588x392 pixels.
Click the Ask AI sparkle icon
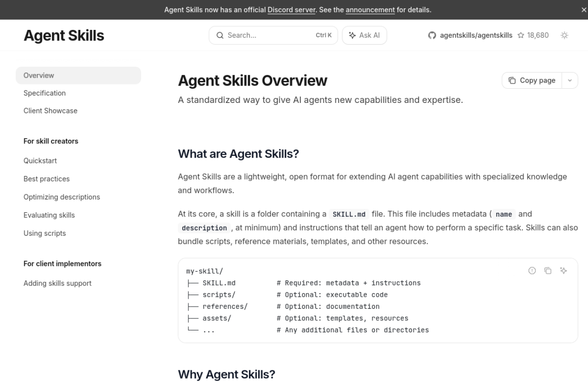click(x=352, y=35)
